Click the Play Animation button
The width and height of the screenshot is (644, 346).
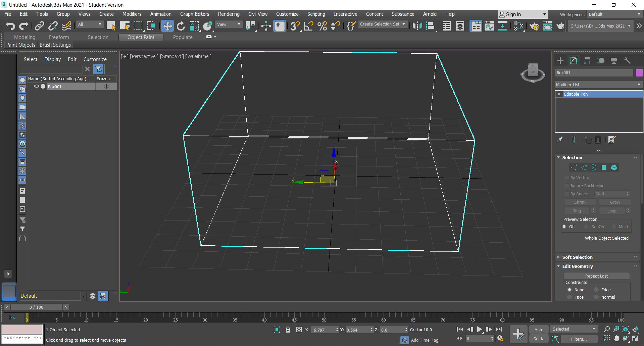click(480, 330)
